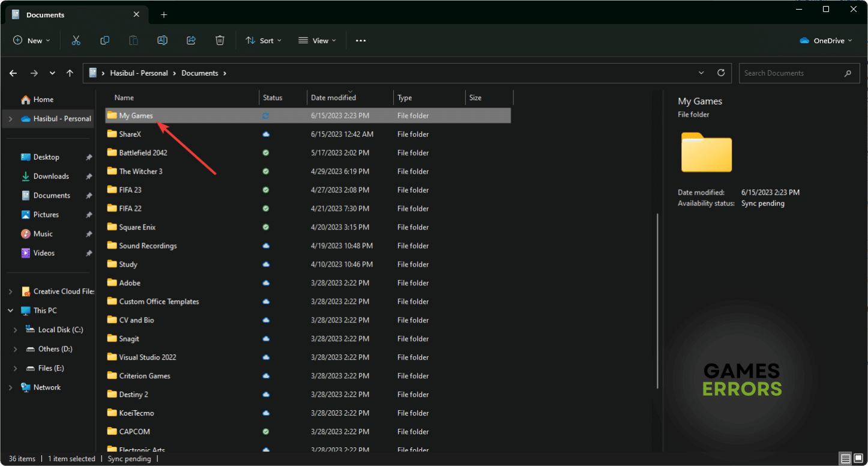
Task: Click the Delete trash icon
Action: point(220,40)
